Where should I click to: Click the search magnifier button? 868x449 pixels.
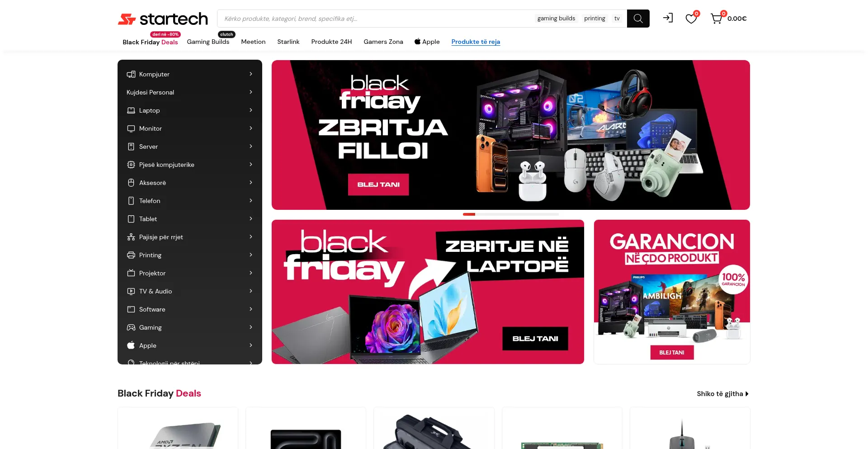click(638, 19)
